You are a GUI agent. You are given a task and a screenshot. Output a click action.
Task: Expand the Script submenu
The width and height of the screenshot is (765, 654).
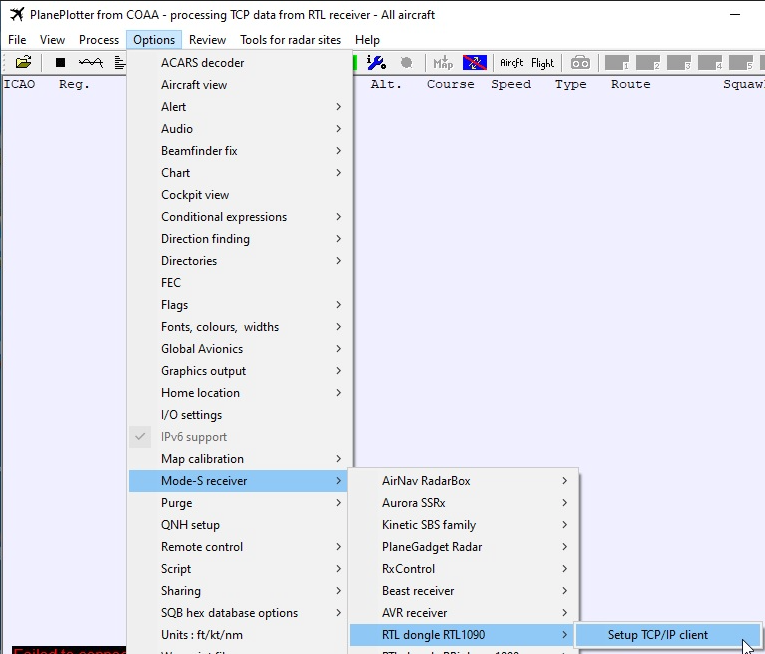240,569
